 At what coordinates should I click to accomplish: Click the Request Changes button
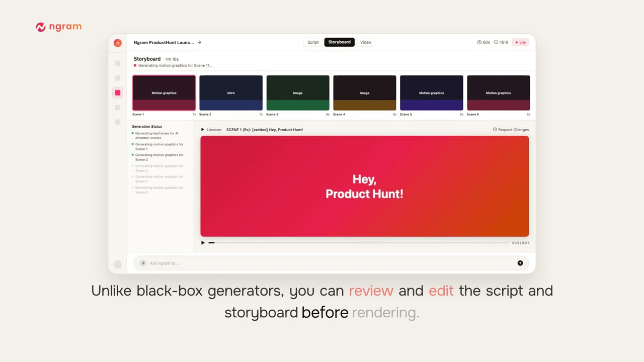click(511, 130)
